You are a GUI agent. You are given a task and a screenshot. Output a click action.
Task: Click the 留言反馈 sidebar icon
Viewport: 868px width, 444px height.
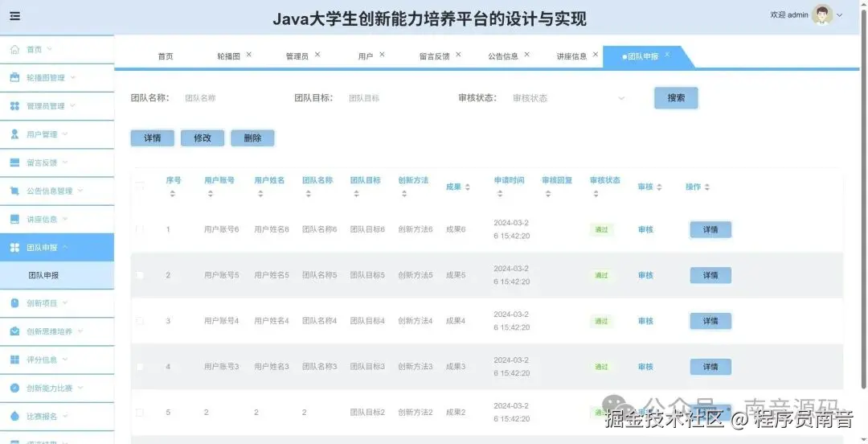click(15, 162)
